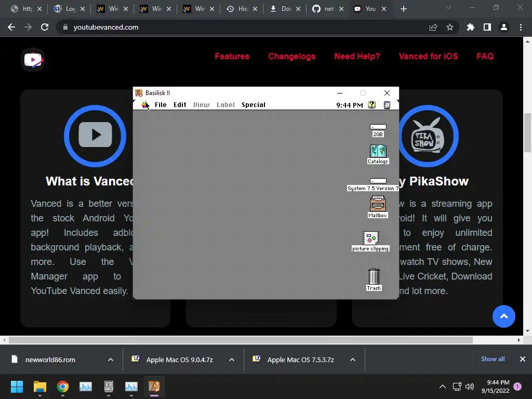Click the blue scroll-to-top arrow button
The height and width of the screenshot is (399, 532).
pyautogui.click(x=504, y=316)
